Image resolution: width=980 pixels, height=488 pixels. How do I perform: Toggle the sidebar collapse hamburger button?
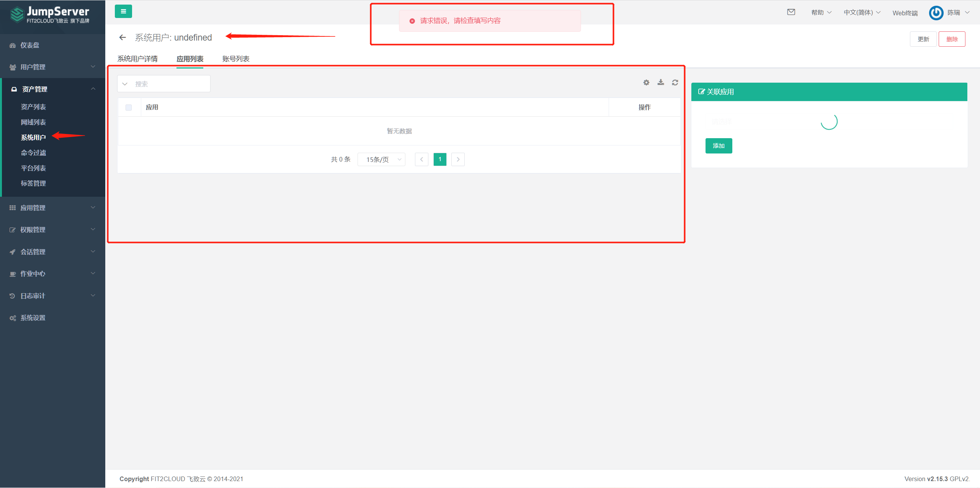coord(123,11)
